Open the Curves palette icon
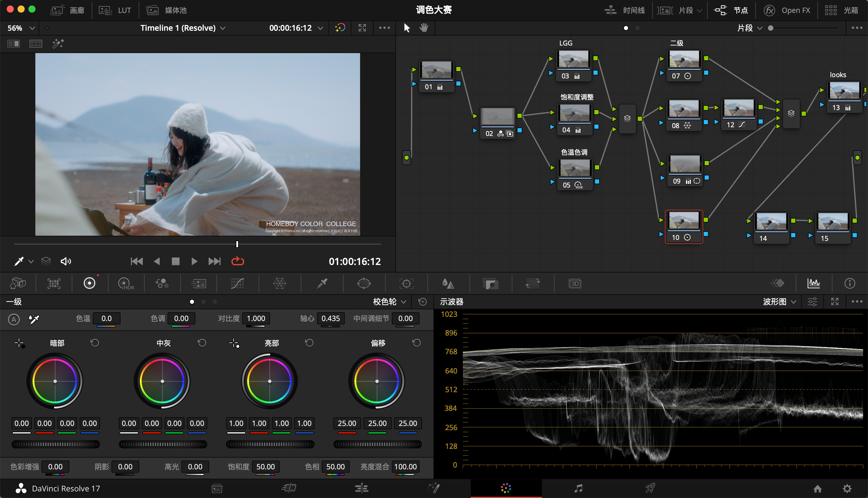 tap(237, 284)
